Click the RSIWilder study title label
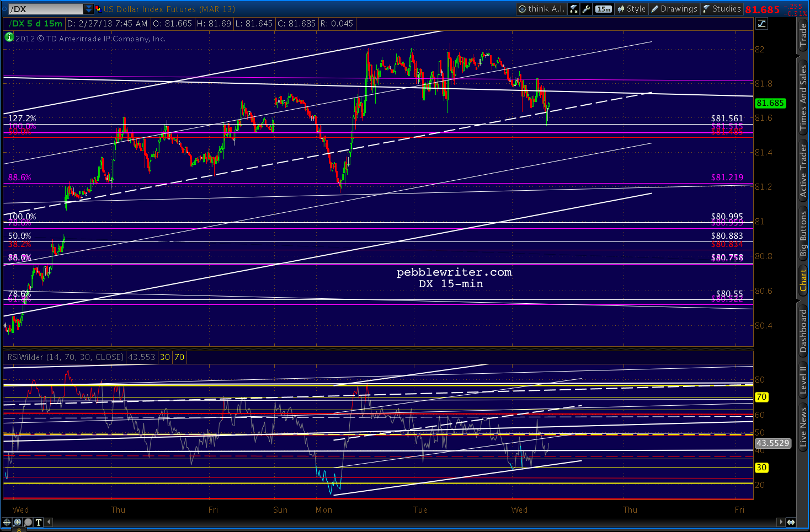The width and height of the screenshot is (810, 532). tap(65, 357)
